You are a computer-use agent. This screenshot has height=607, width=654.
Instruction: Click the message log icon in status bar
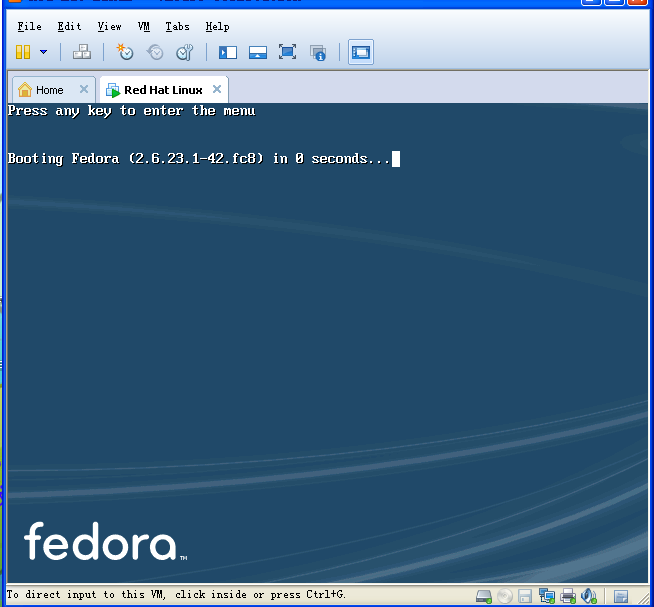click(x=621, y=597)
